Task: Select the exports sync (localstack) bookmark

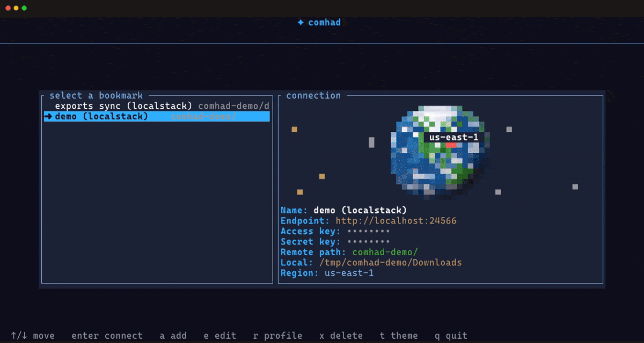Action: point(157,106)
